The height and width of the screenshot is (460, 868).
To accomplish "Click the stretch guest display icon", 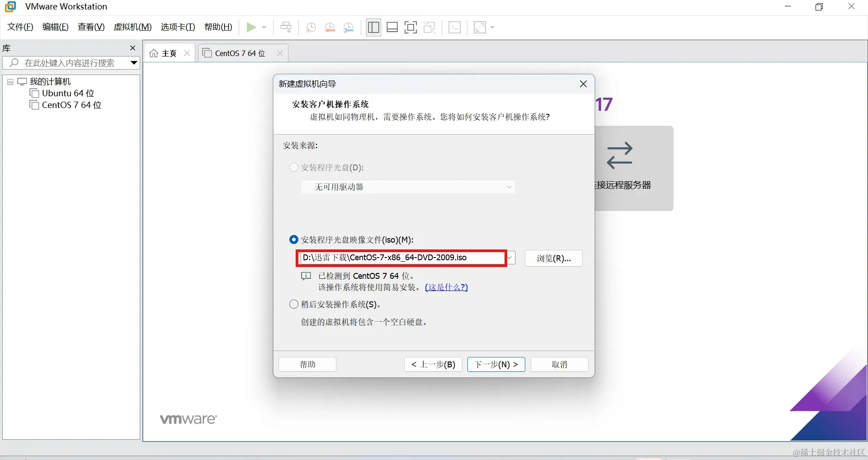I will [480, 28].
